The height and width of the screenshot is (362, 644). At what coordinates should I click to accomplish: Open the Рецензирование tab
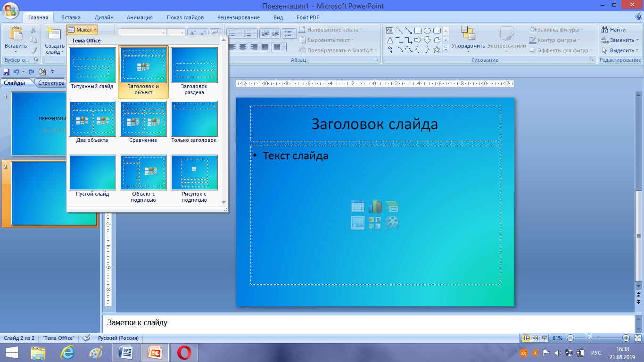239,17
